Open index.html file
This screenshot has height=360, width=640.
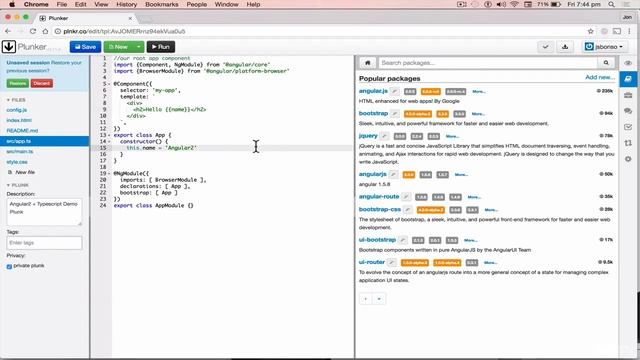point(19,120)
